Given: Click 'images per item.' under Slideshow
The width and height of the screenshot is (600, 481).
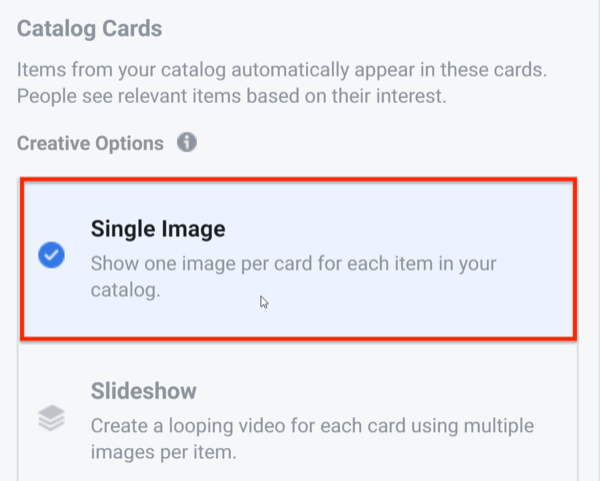Looking at the screenshot, I should tap(163, 452).
